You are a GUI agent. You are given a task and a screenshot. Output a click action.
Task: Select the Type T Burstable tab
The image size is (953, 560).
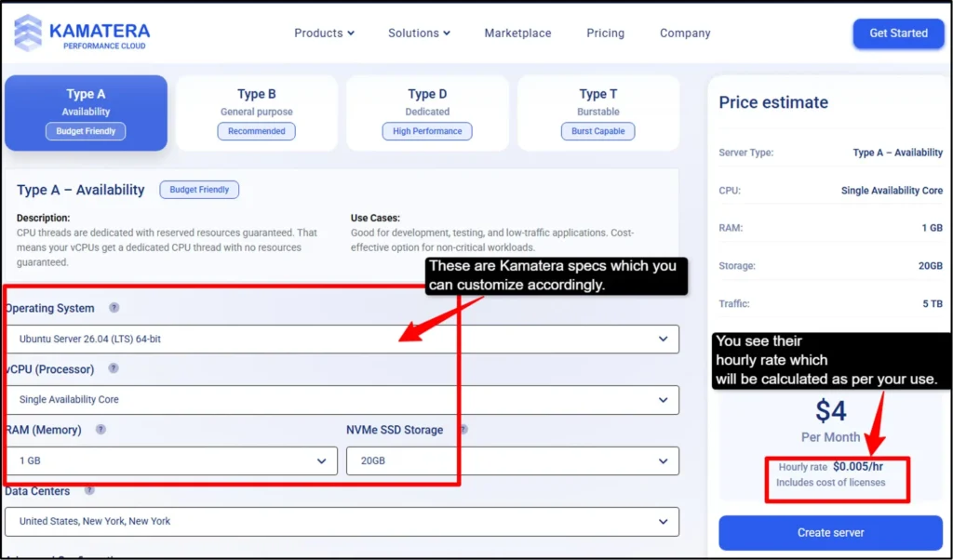[598, 113]
